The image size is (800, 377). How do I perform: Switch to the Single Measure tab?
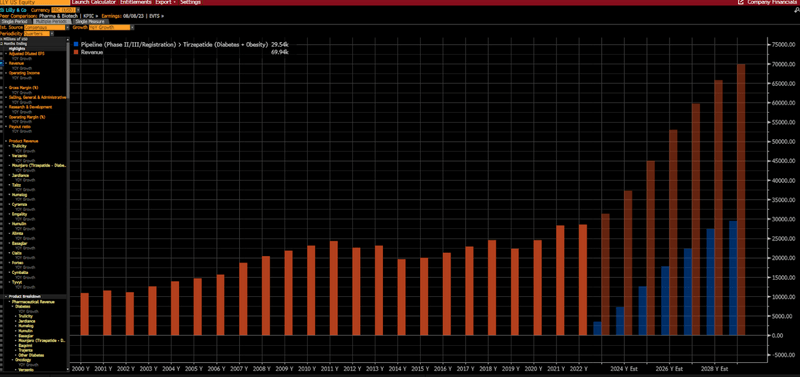click(x=90, y=21)
